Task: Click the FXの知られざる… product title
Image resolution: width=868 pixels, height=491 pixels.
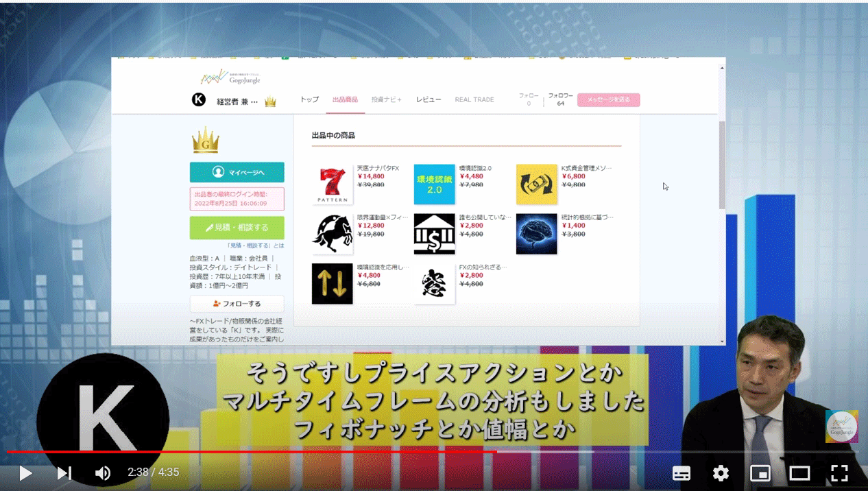Action: pyautogui.click(x=482, y=267)
